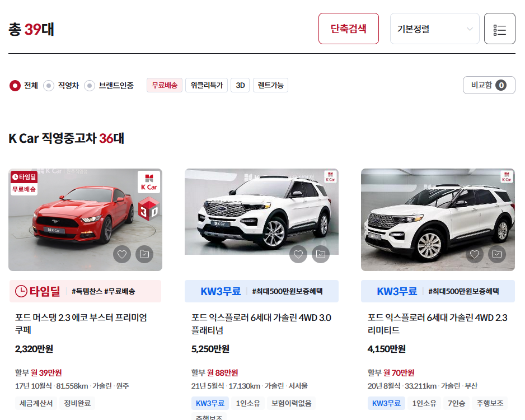Viewport: 525px width, 420px height.
Task: Click KW3무료 banner under Explorer 리미티드
Action: click(x=438, y=291)
